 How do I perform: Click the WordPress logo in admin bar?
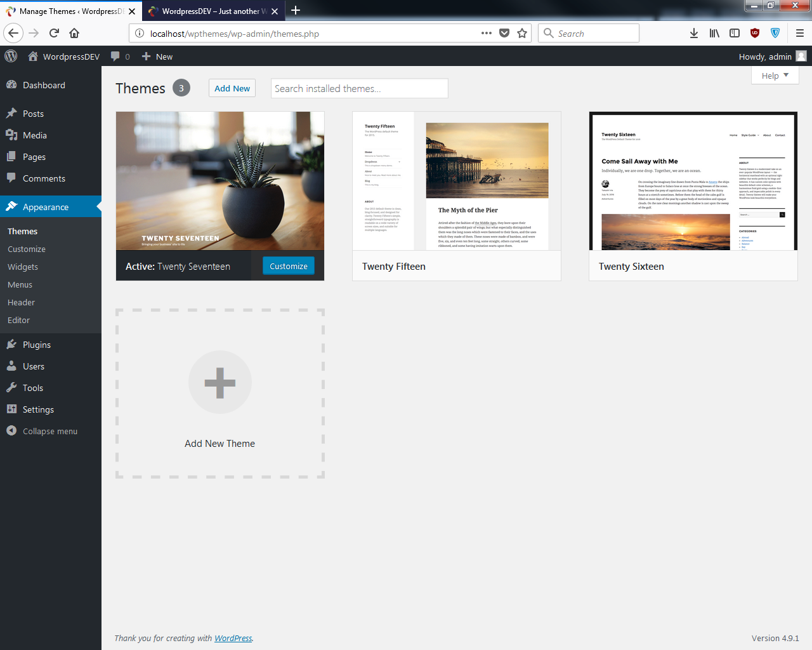(x=11, y=56)
